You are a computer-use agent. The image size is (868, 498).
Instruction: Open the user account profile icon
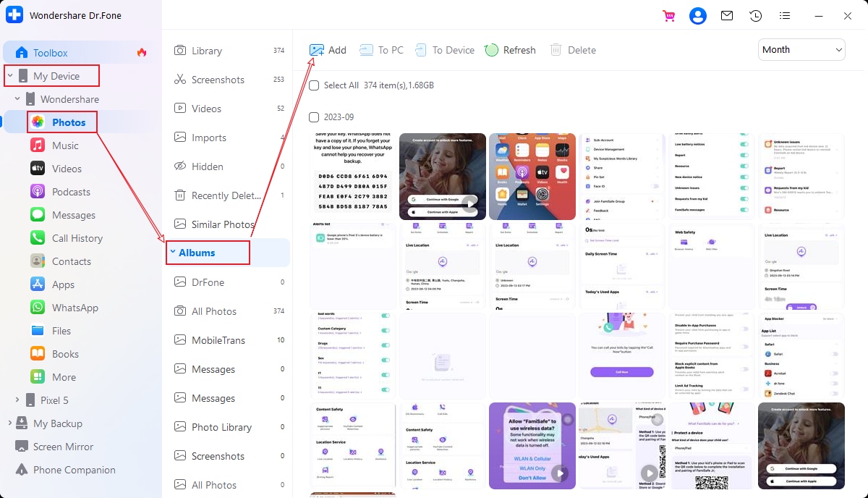(x=698, y=16)
